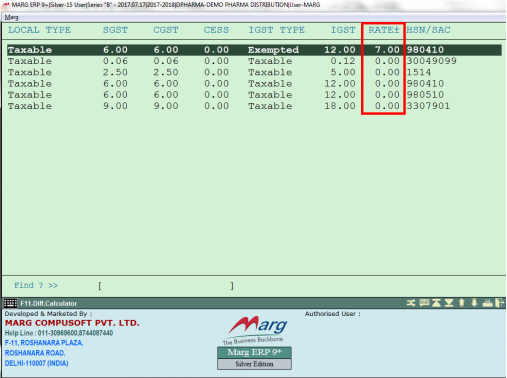The image size is (507, 378).
Task: Click the keyboard icon beside F11-Diff.Calculator
Action: [x=10, y=303]
